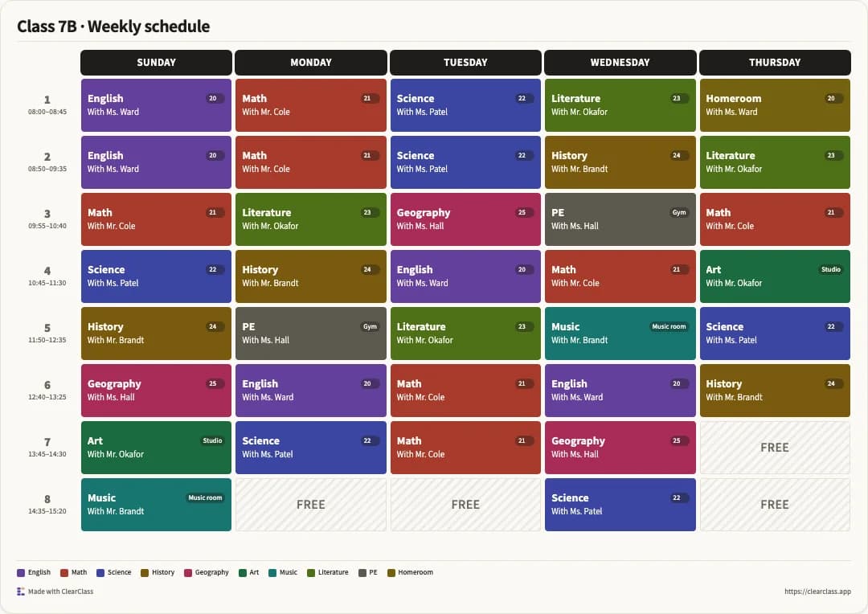Click the English purple legend swatch
The width and height of the screenshot is (868, 614).
pyautogui.click(x=21, y=572)
